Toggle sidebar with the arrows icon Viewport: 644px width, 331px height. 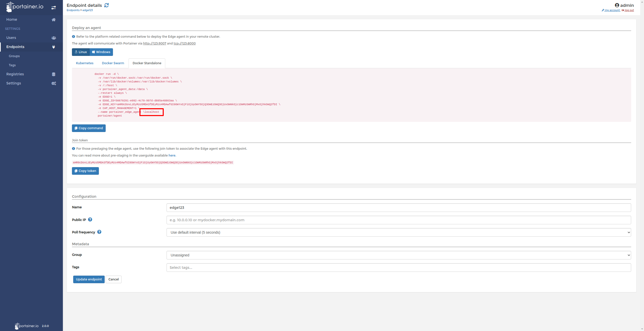point(53,8)
